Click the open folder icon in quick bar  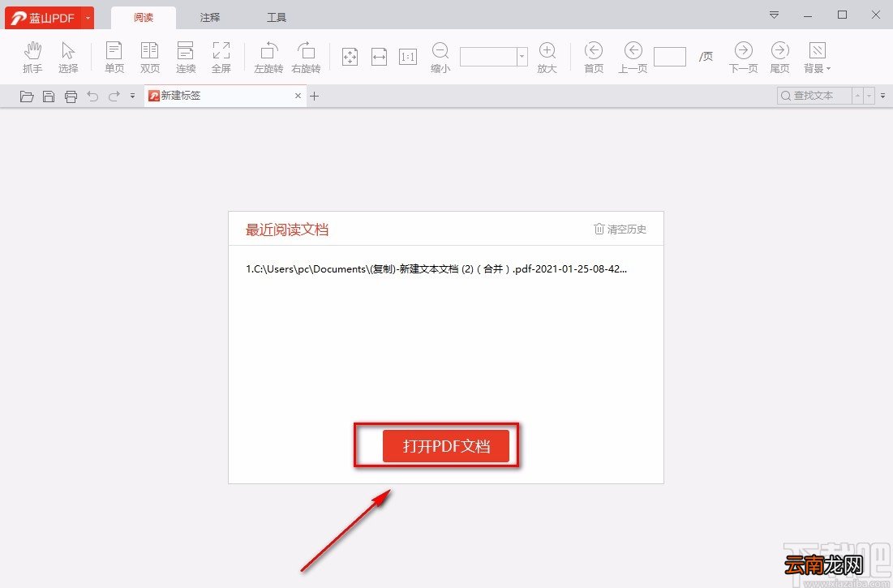(x=27, y=97)
